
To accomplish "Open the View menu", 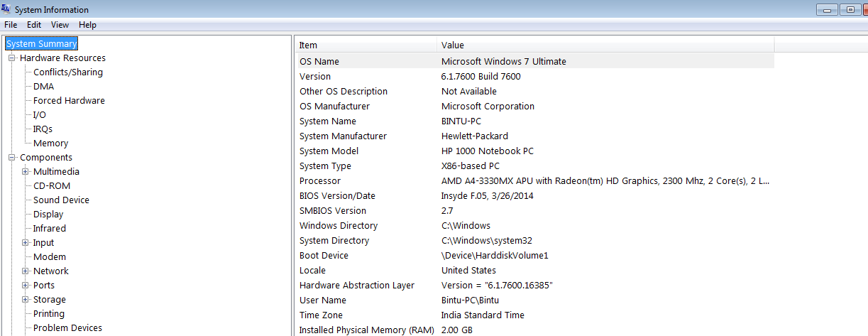I will (60, 25).
